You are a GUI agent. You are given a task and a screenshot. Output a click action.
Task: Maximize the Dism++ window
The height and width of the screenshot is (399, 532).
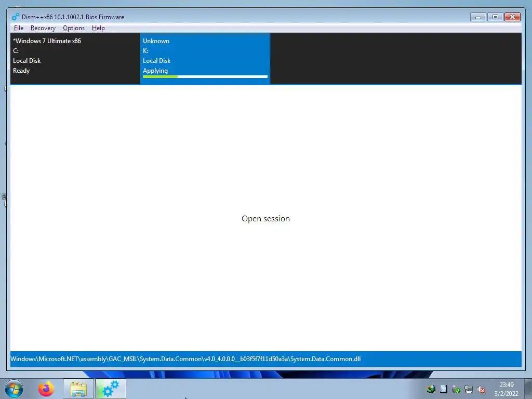coord(495,17)
